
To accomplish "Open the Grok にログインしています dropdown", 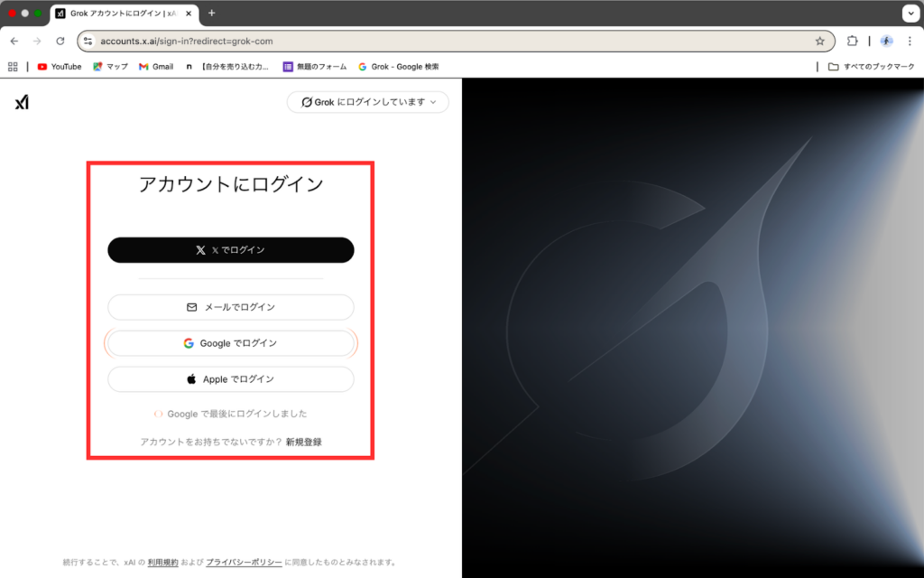I will 367,102.
